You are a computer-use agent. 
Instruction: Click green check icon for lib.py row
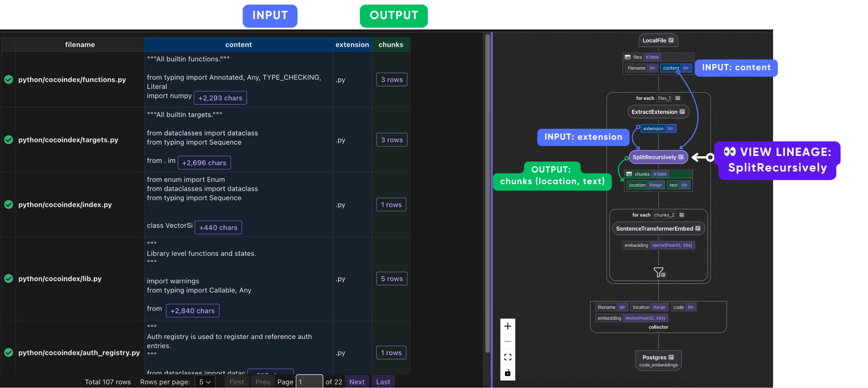[9, 279]
